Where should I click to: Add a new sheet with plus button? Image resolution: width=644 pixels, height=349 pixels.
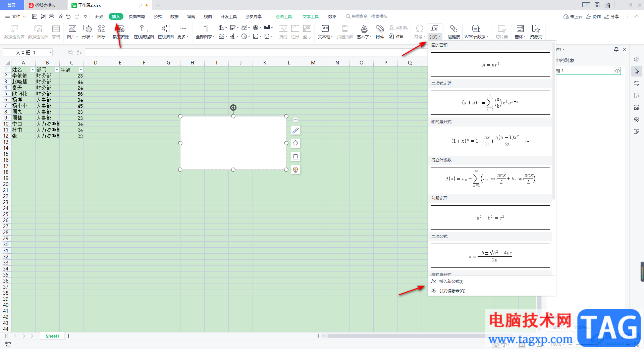pyautogui.click(x=68, y=336)
